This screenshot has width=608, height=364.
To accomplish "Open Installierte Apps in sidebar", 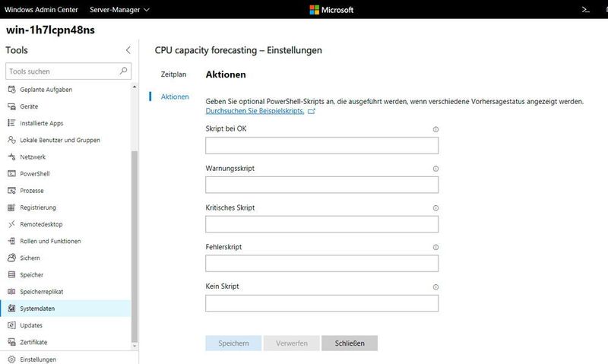I will point(66,123).
